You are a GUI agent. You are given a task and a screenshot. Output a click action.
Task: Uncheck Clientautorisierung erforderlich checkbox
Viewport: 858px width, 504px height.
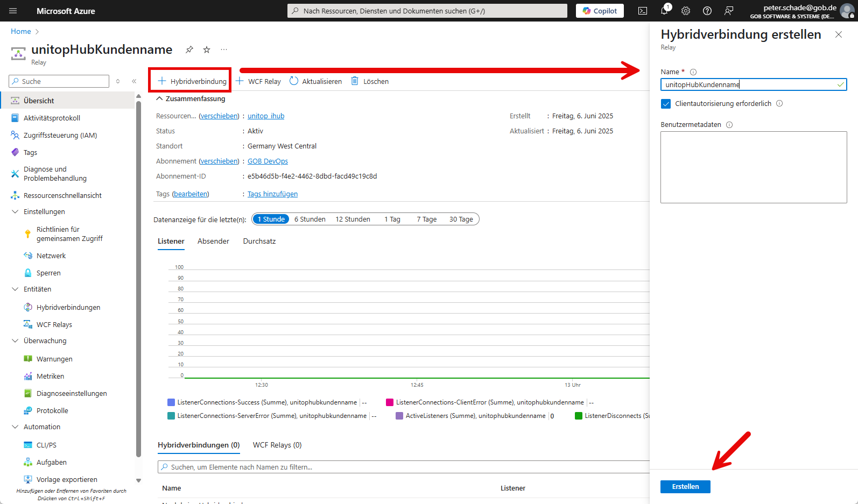point(666,104)
